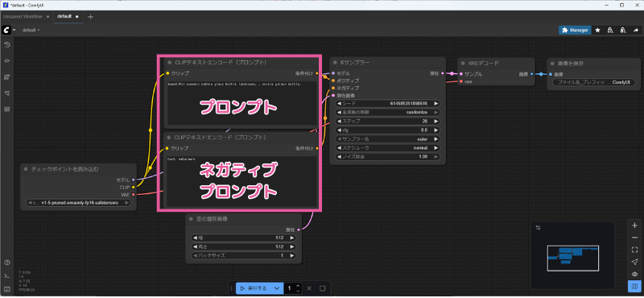Expand the logo menu chevron
This screenshot has width=644, height=298.
pyautogui.click(x=14, y=30)
